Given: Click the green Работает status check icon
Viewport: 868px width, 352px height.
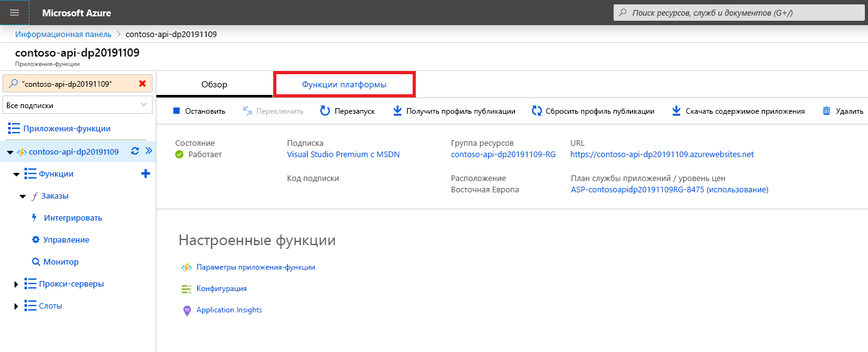Looking at the screenshot, I should click(x=180, y=155).
